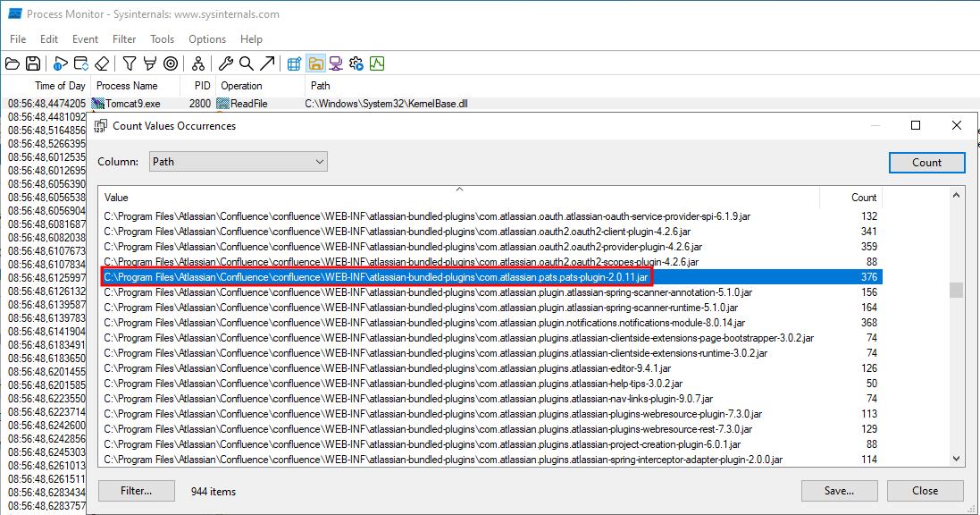The height and width of the screenshot is (515, 980).
Task: Maximize the Count Values Occurrences dialog
Action: pyautogui.click(x=916, y=126)
